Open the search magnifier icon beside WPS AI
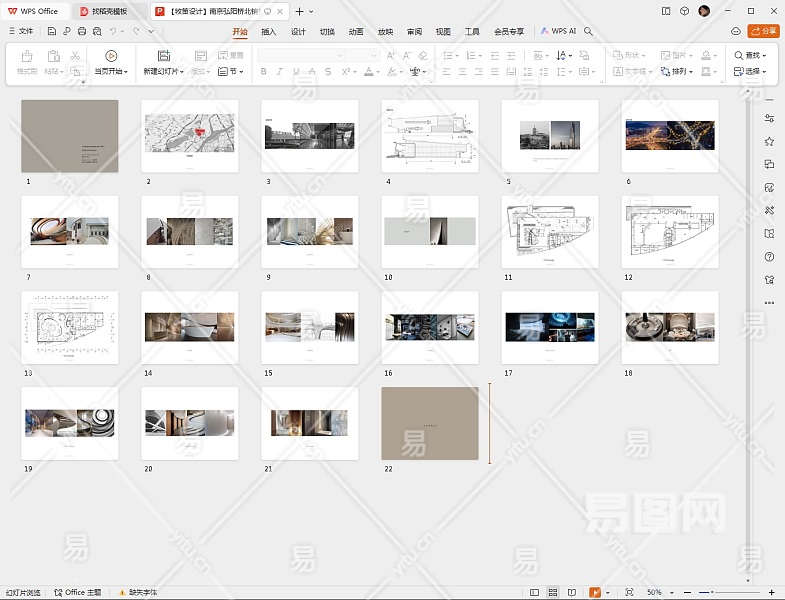 point(589,31)
